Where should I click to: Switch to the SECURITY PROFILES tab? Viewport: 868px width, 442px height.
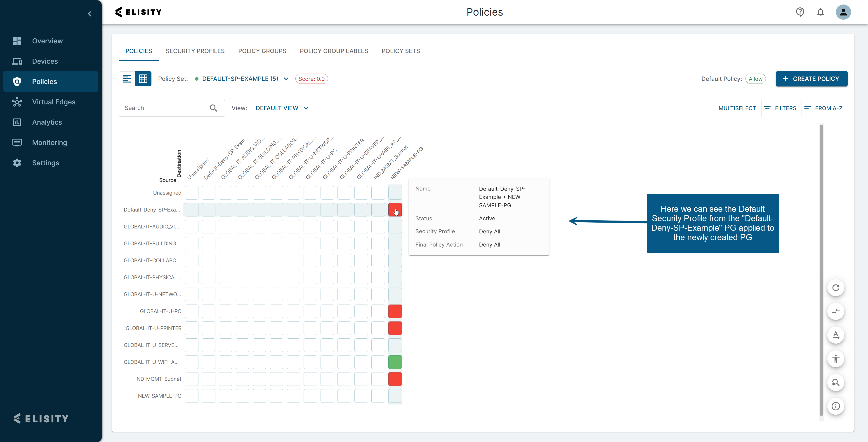click(x=195, y=51)
